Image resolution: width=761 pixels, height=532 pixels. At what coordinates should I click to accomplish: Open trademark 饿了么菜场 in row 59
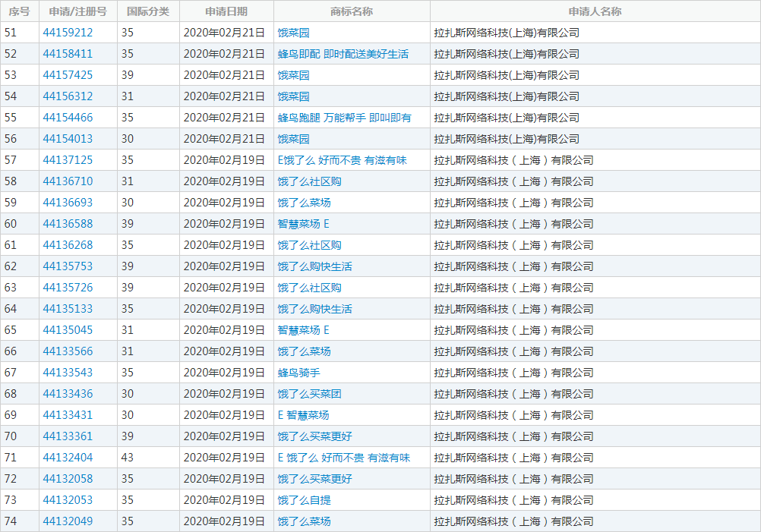pyautogui.click(x=304, y=203)
